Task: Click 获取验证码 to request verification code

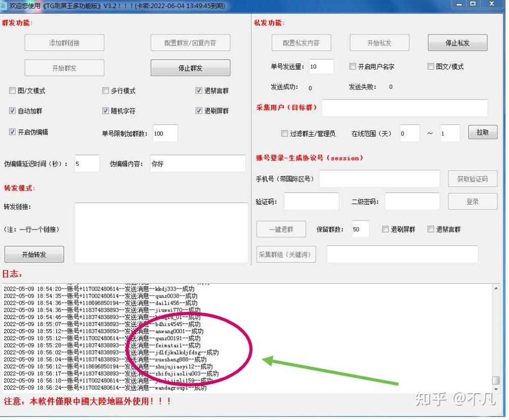Action: pos(472,178)
